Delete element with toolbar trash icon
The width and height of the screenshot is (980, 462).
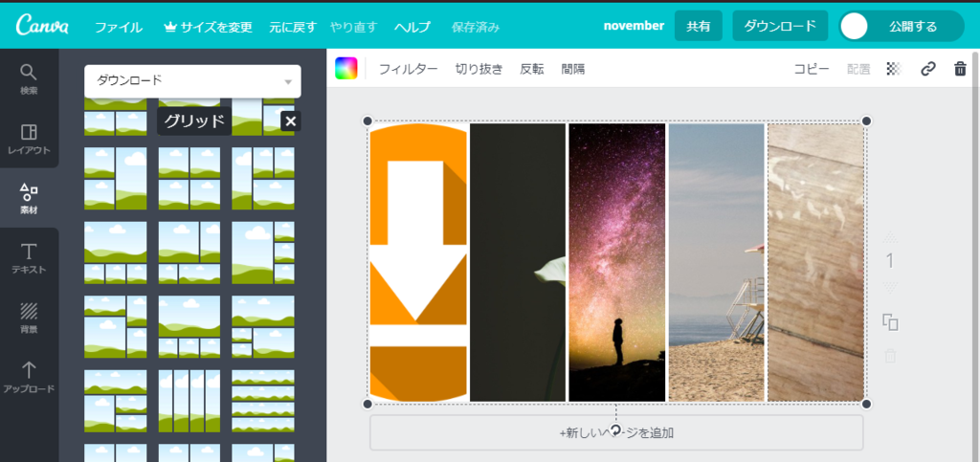coord(960,69)
